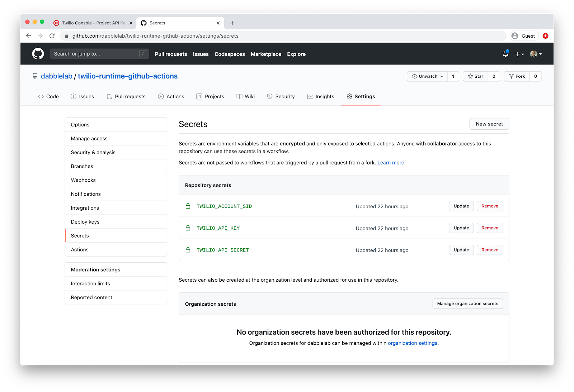Switch to repository Pull requests tab
Viewport: 574px width, 392px height.
(x=126, y=96)
